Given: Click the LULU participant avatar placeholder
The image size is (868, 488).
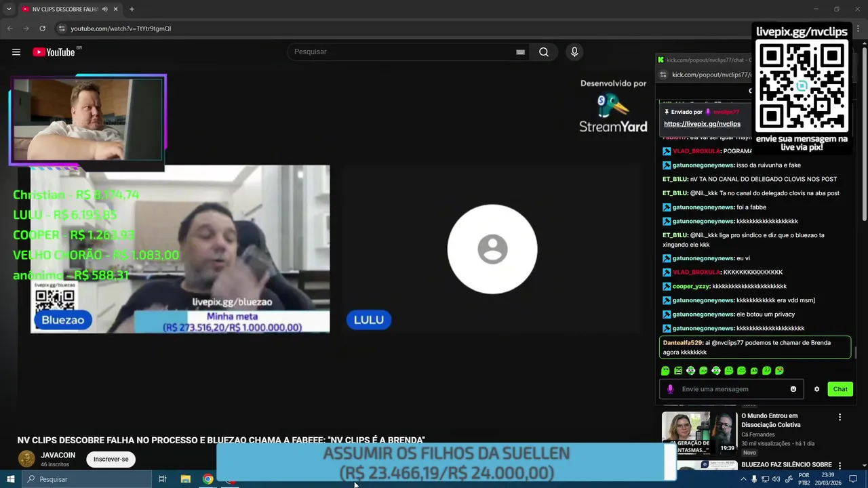Looking at the screenshot, I should pyautogui.click(x=492, y=249).
